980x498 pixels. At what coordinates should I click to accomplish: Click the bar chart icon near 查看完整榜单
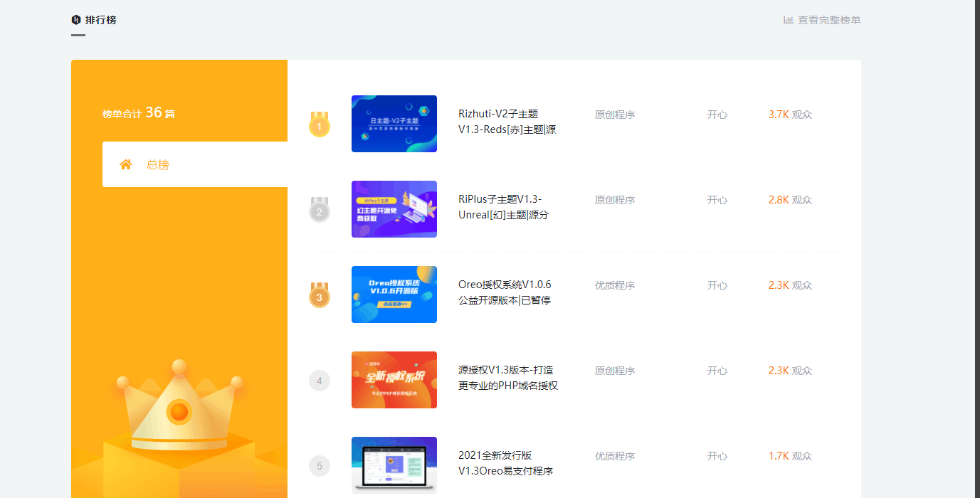[x=789, y=20]
